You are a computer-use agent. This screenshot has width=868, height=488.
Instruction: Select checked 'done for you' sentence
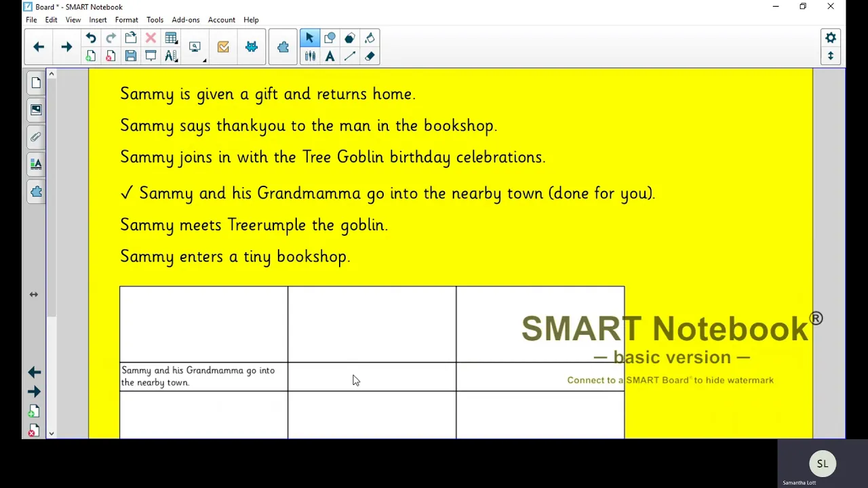pyautogui.click(x=387, y=194)
